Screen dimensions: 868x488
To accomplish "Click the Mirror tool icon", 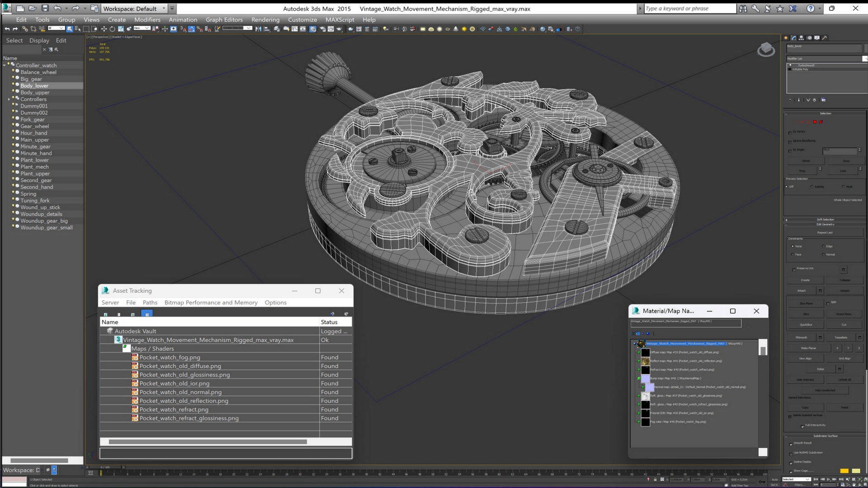I will 258,29.
